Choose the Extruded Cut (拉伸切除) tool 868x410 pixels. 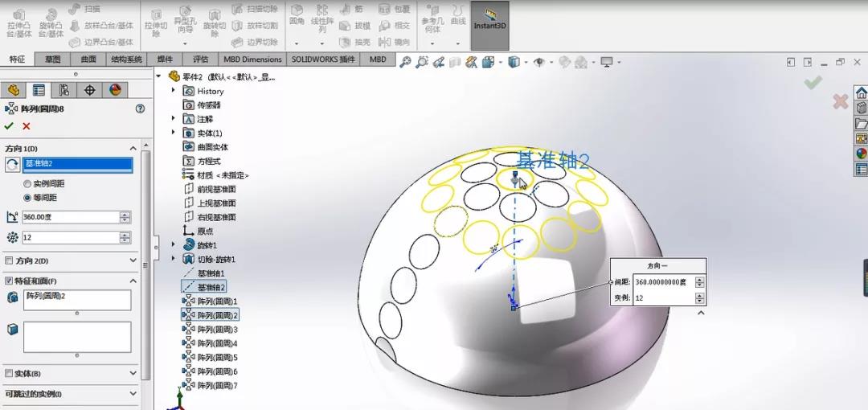156,23
